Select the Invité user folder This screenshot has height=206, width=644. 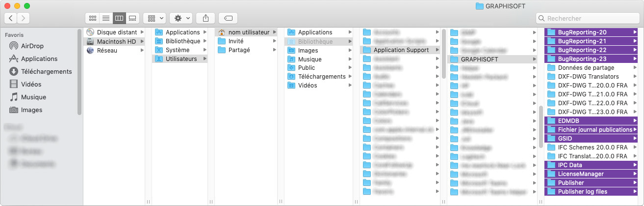pos(246,41)
